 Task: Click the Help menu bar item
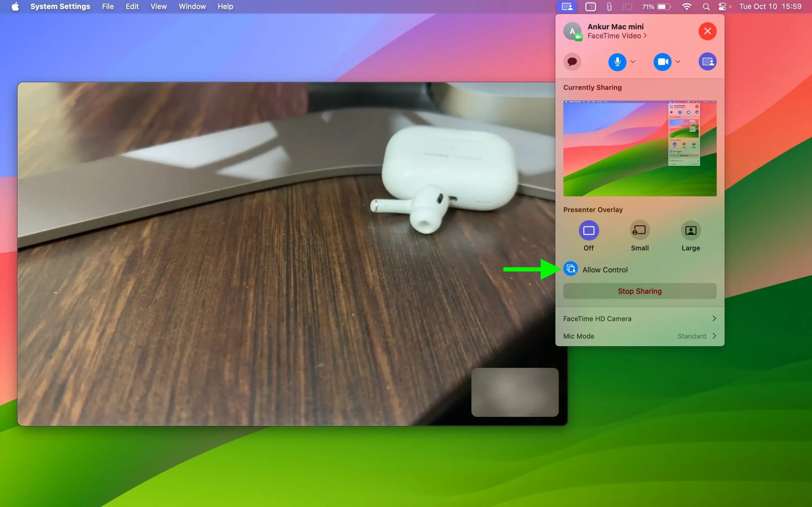coord(225,6)
